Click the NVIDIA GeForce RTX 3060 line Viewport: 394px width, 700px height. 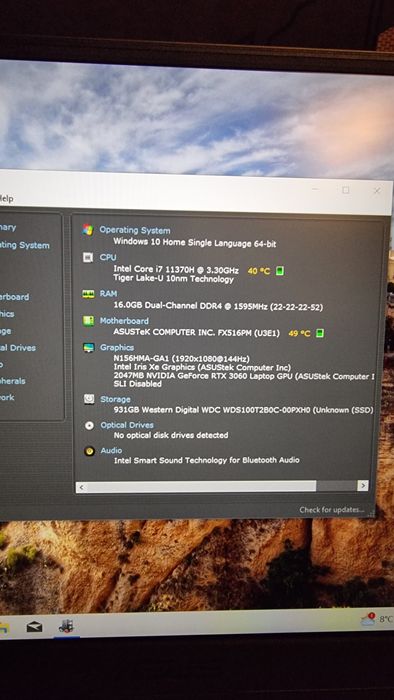point(244,376)
